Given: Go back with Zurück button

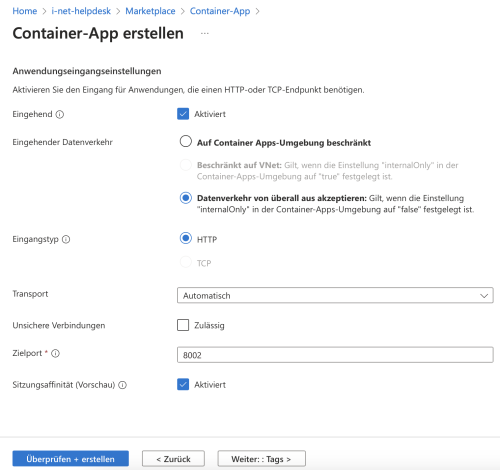Looking at the screenshot, I should [173, 459].
